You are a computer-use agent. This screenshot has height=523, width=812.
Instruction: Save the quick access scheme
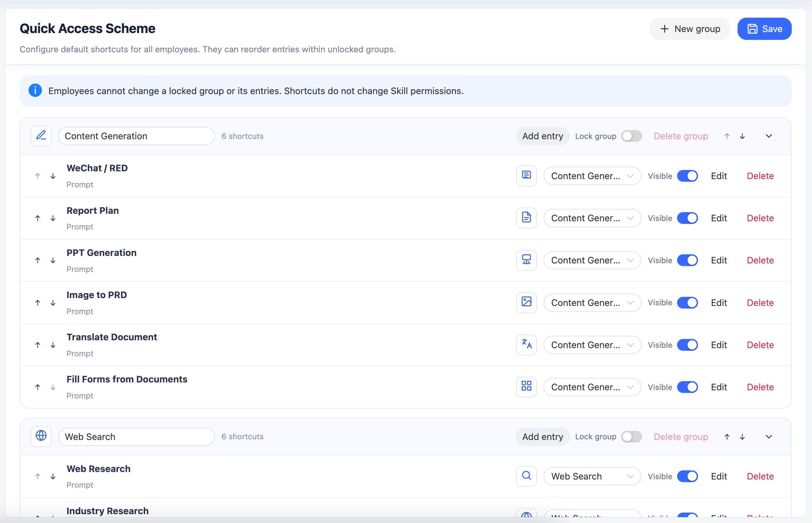764,29
